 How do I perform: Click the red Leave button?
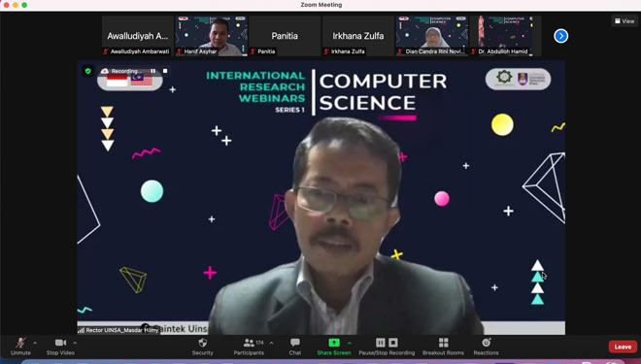pyautogui.click(x=623, y=347)
